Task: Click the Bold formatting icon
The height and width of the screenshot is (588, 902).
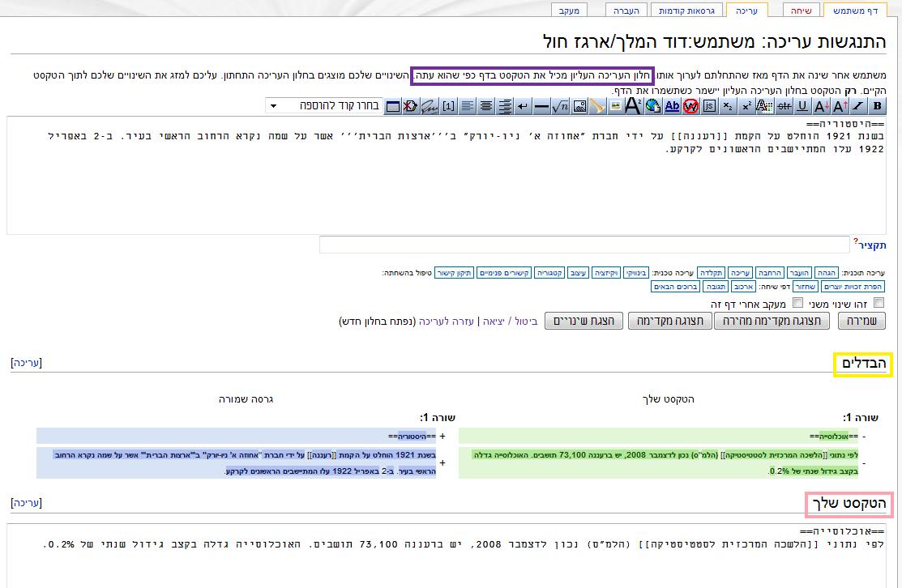Action: [877, 106]
